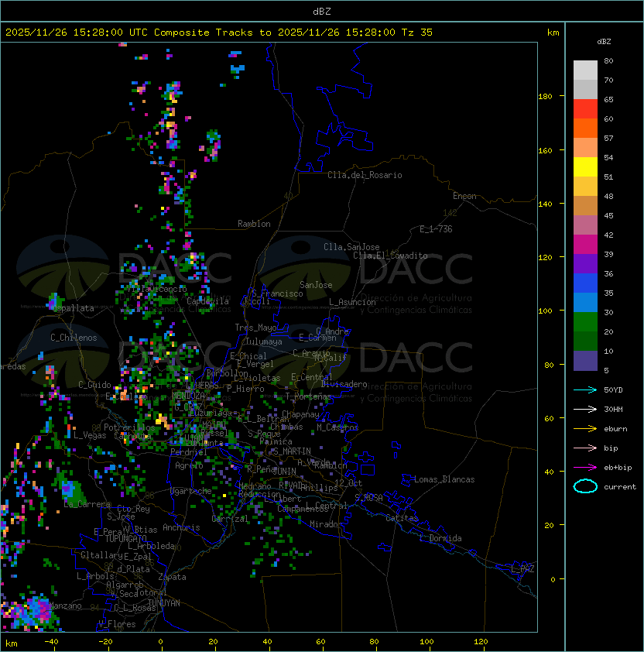This screenshot has height=652, width=644.
Task: Click the 'Ugarteche' map label
Action: (190, 491)
